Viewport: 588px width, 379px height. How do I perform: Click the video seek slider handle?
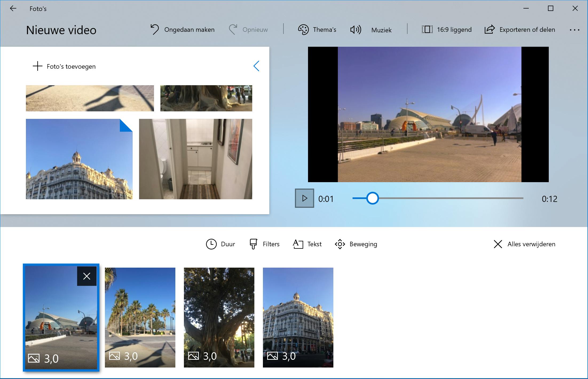[372, 198]
